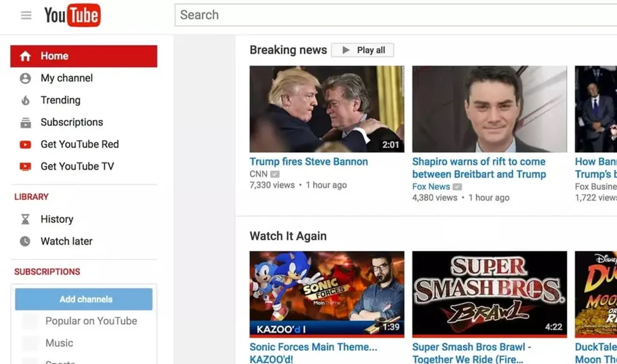
Task: Open Trump fires Steve Bannon thumbnail
Action: [x=327, y=109]
